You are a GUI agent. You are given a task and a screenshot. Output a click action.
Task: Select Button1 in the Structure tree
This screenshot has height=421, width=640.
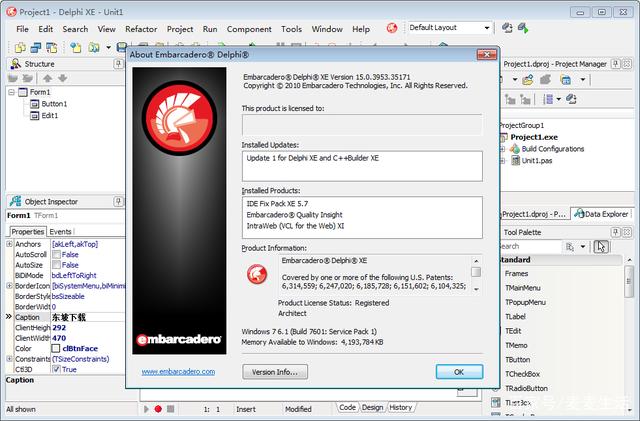[54, 104]
